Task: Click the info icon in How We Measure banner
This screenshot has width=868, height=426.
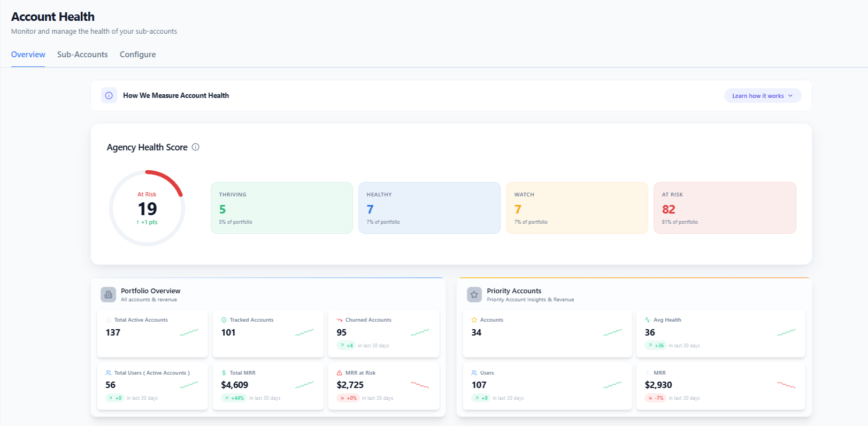Action: click(x=109, y=96)
